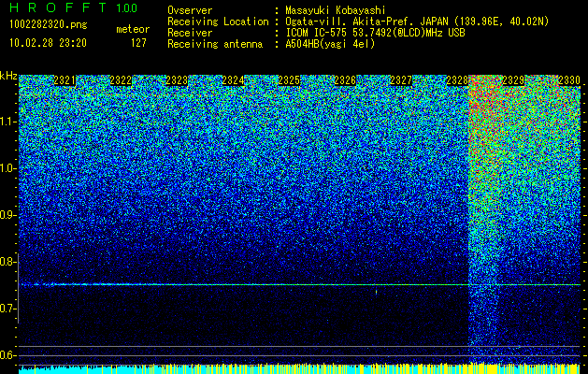
Task: Click the 0.7 frequency axis label
Action: coord(7,309)
